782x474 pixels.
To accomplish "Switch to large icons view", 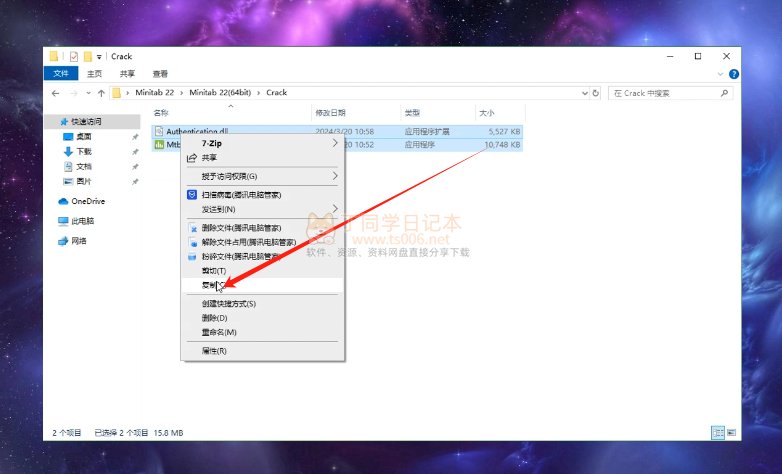I will [731, 433].
